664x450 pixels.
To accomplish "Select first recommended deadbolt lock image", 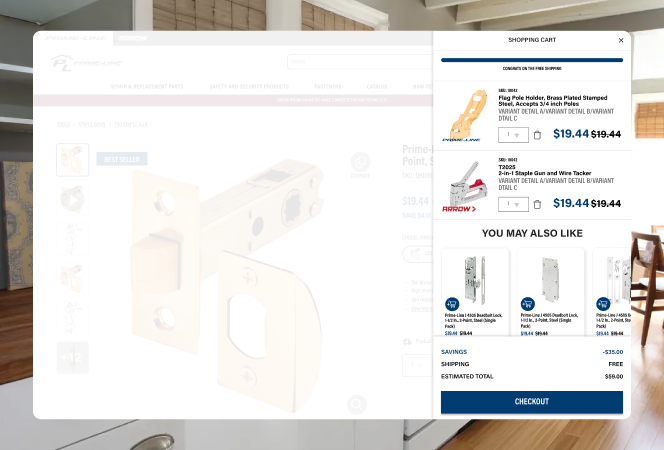I will [475, 275].
